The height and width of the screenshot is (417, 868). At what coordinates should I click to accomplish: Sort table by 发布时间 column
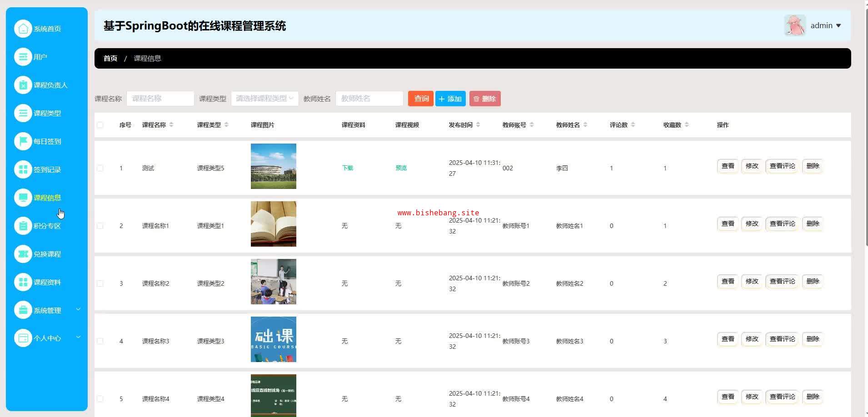tap(478, 125)
